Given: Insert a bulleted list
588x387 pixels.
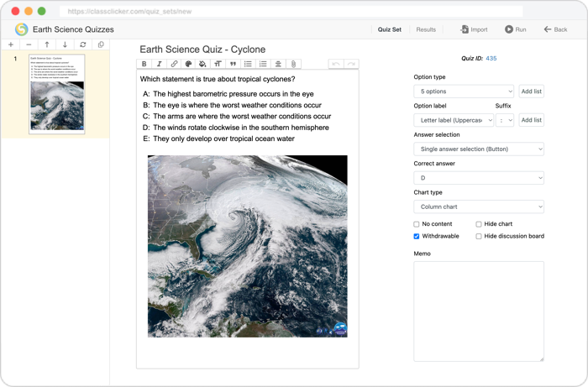Looking at the screenshot, I should pos(248,64).
